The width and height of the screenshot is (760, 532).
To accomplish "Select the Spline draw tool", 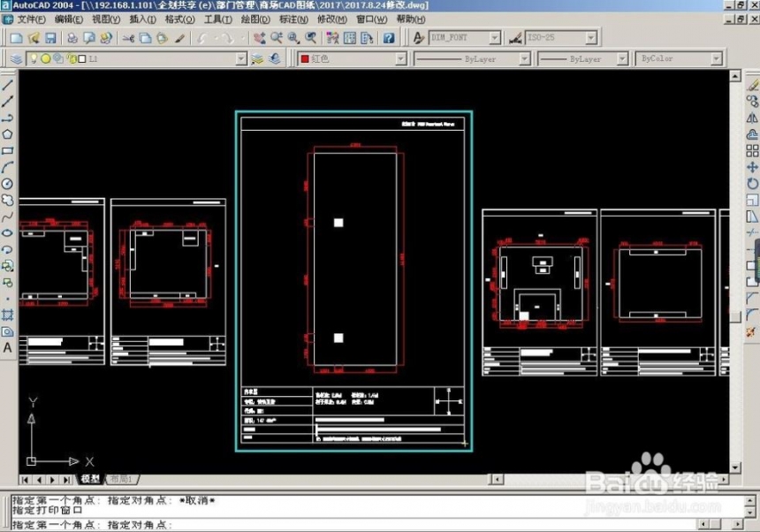I will click(x=8, y=217).
